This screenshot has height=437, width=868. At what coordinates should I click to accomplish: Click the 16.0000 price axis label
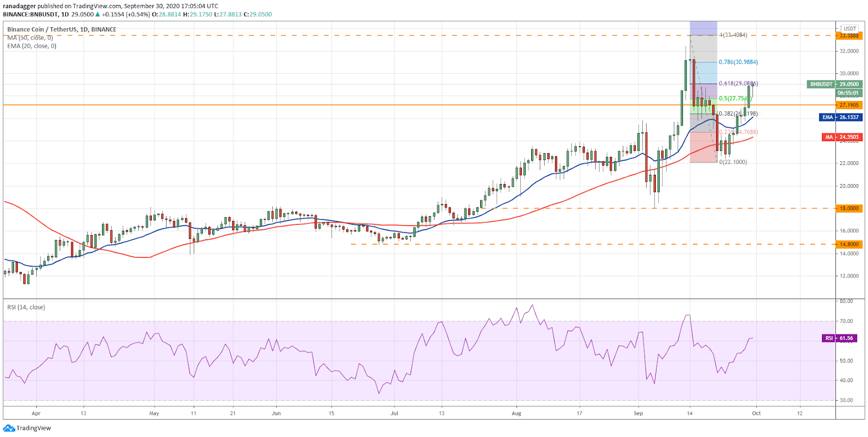[849, 231]
